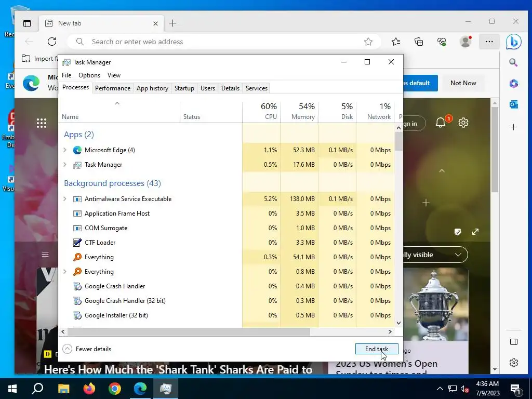The image size is (532, 399).
Task: Open a new Edge tab
Action: (172, 23)
